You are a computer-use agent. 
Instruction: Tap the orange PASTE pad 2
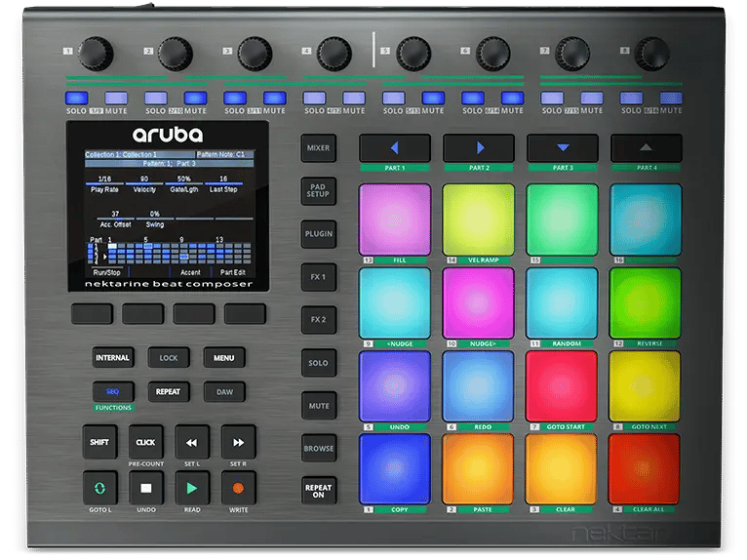tap(478, 469)
